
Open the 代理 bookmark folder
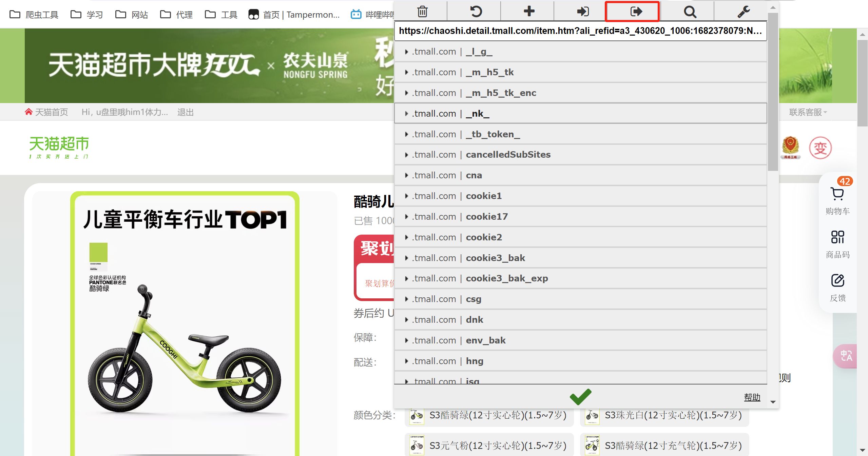click(x=176, y=15)
